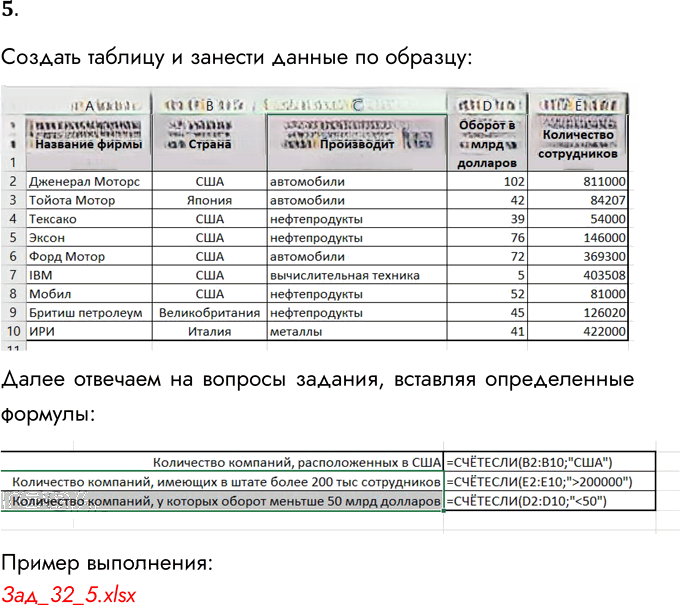Select cell 'Эксон'

click(89, 237)
